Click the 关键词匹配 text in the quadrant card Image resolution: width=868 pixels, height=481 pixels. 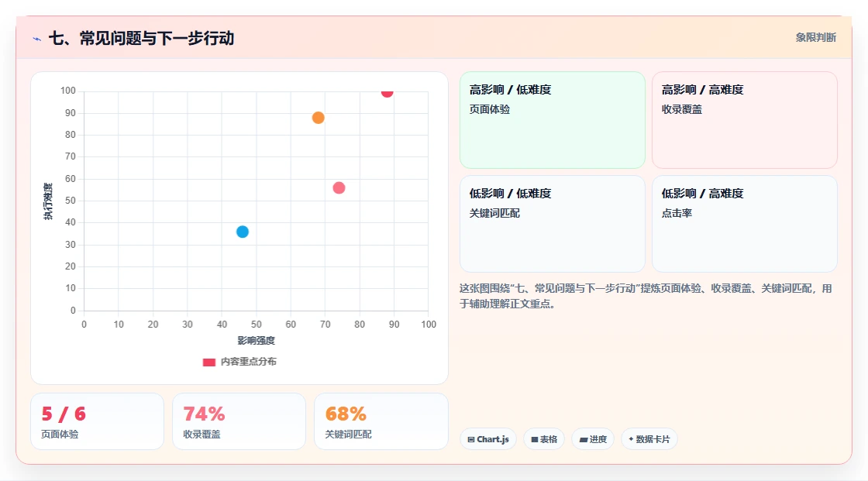(x=494, y=213)
